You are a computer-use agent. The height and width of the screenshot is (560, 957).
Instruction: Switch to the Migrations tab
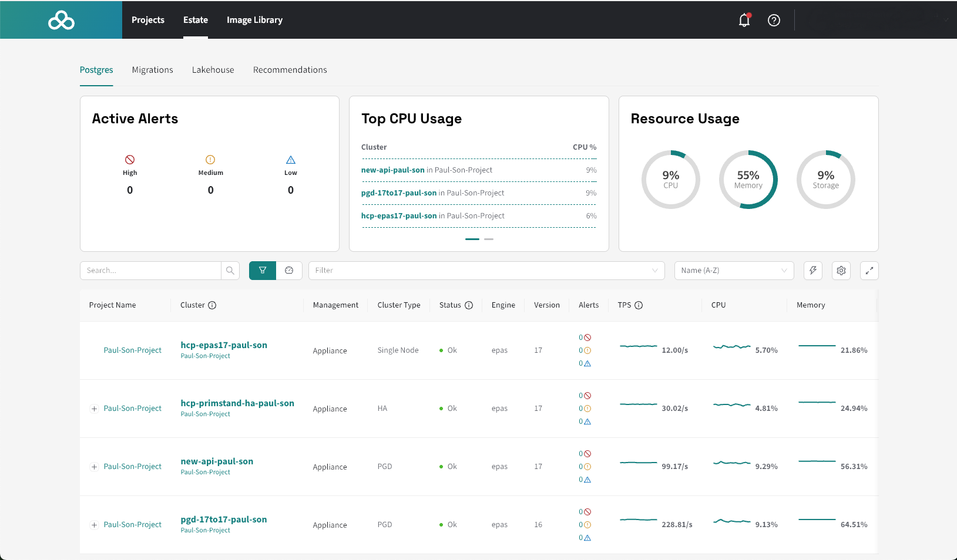152,70
